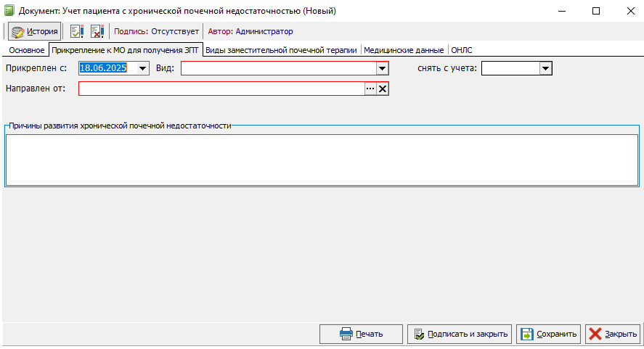Clear the Направлен от field with X
This screenshot has width=644, height=349.
(x=383, y=89)
